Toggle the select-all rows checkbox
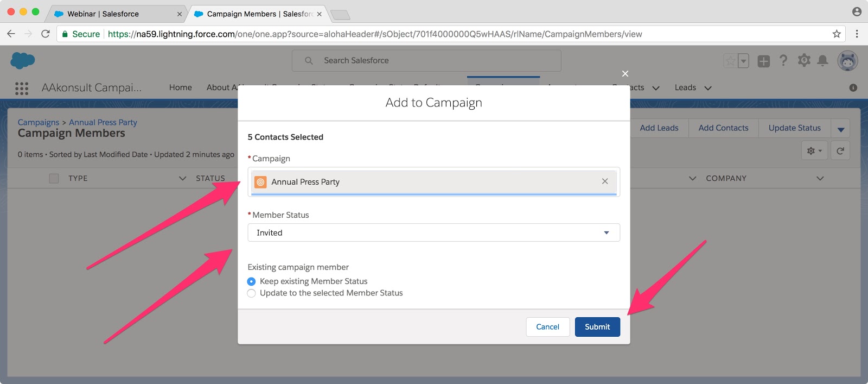The width and height of the screenshot is (868, 384). pyautogui.click(x=54, y=178)
